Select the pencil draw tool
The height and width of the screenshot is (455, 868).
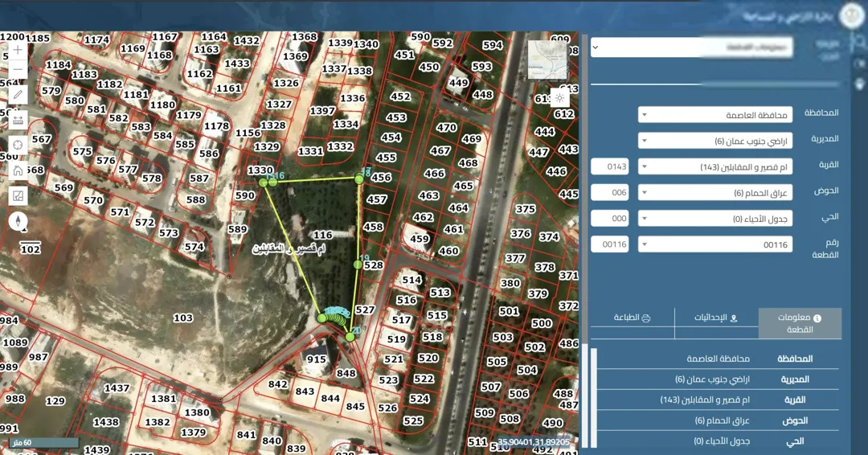point(18,95)
